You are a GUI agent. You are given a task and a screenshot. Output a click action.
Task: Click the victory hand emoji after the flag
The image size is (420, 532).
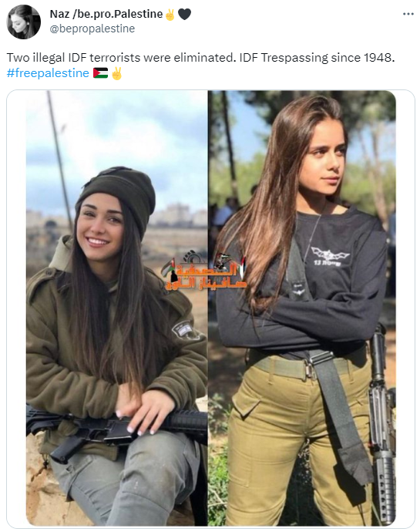(116, 73)
